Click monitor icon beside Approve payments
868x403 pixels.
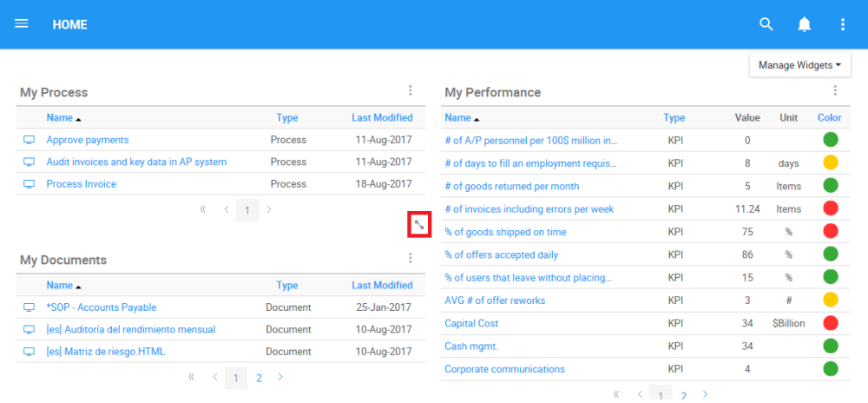(x=29, y=140)
